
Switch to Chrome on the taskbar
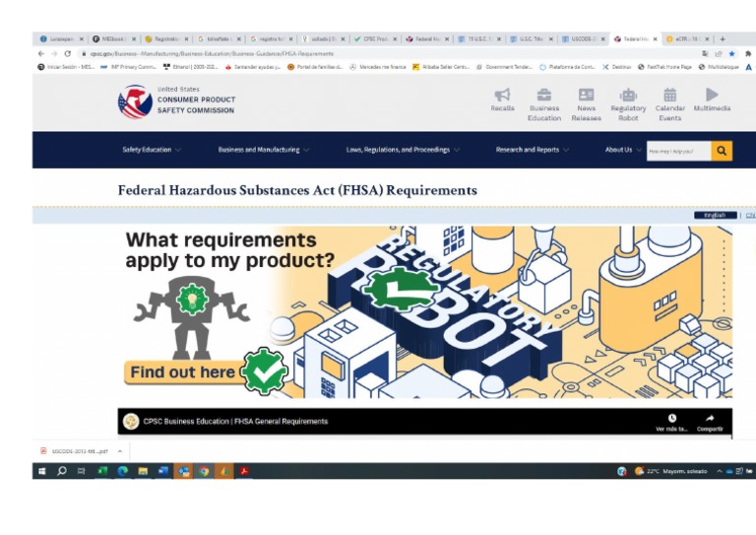coord(204,471)
